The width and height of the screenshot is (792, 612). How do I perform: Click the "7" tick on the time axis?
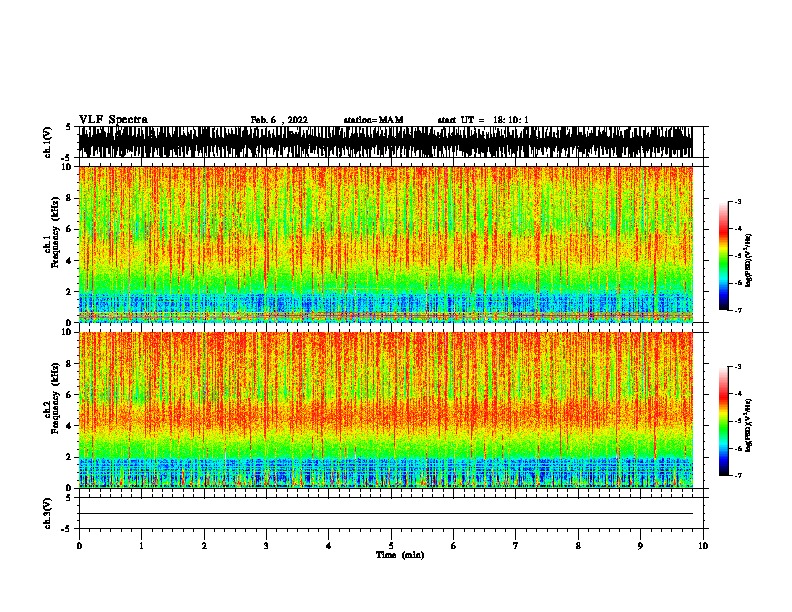(x=516, y=546)
